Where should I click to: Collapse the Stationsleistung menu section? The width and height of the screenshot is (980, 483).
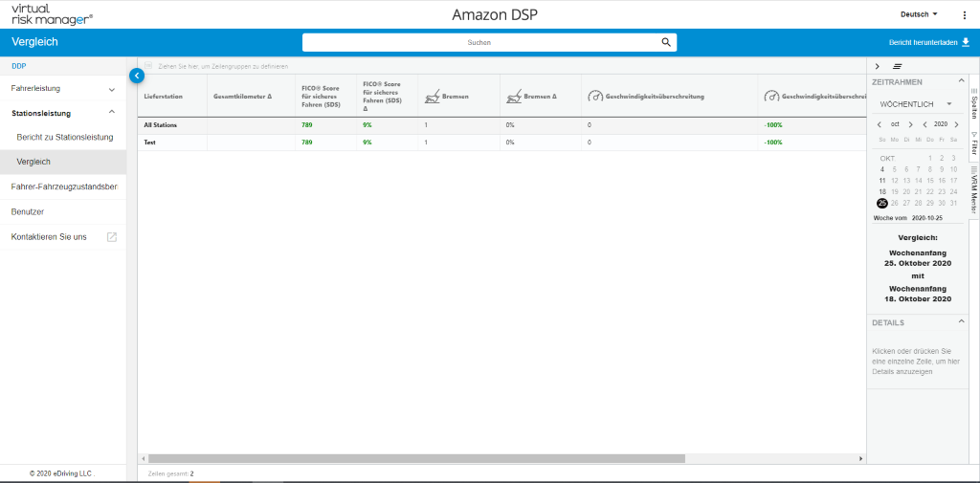coord(62,113)
